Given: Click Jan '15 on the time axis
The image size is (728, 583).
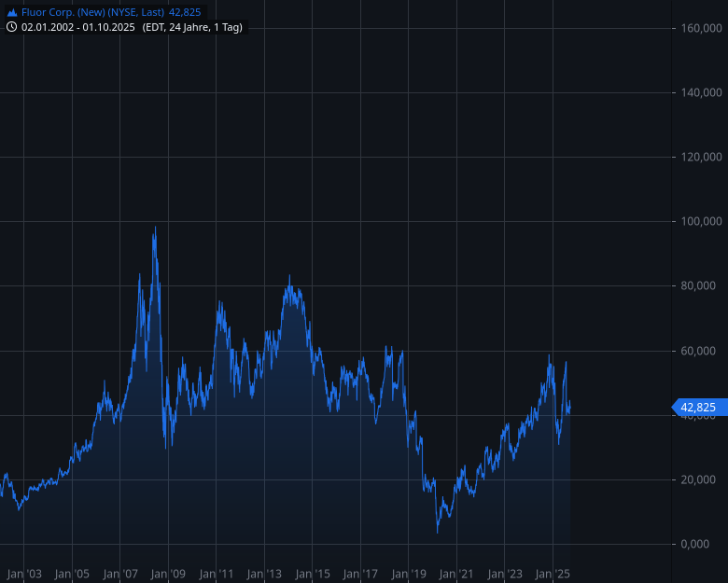Looking at the screenshot, I should [x=313, y=574].
